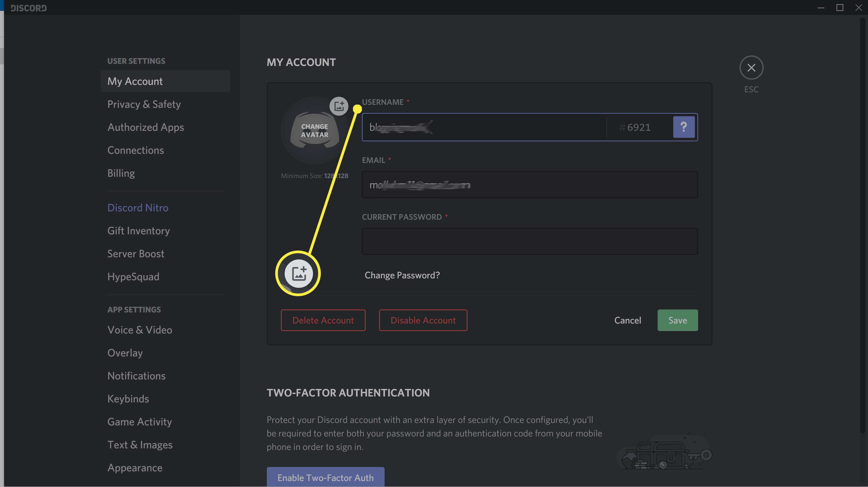The height and width of the screenshot is (487, 868).
Task: Click the Delete Account button
Action: (x=322, y=320)
